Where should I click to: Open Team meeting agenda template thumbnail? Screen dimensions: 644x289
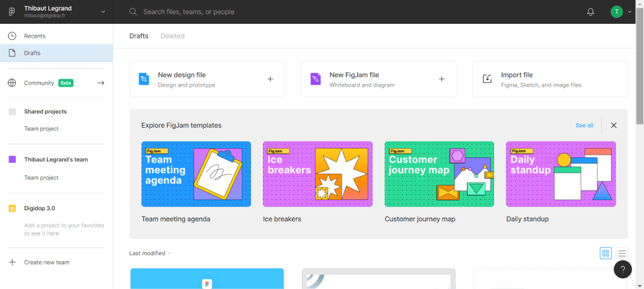[196, 175]
